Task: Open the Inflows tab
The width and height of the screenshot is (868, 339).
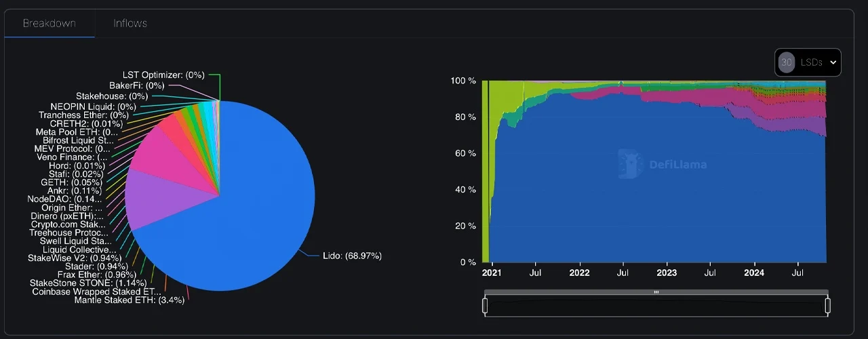Action: pos(130,23)
